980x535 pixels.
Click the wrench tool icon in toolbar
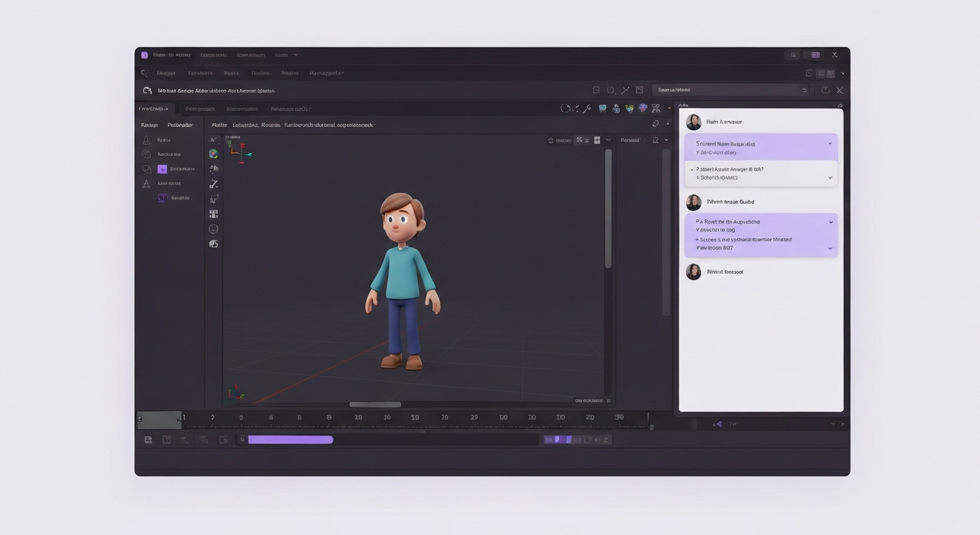[587, 109]
